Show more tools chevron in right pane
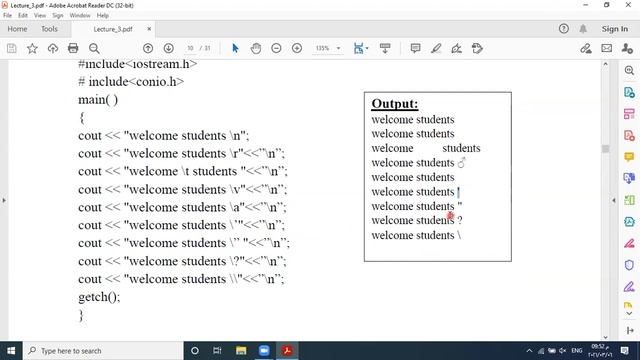640x360 pixels. point(629,313)
